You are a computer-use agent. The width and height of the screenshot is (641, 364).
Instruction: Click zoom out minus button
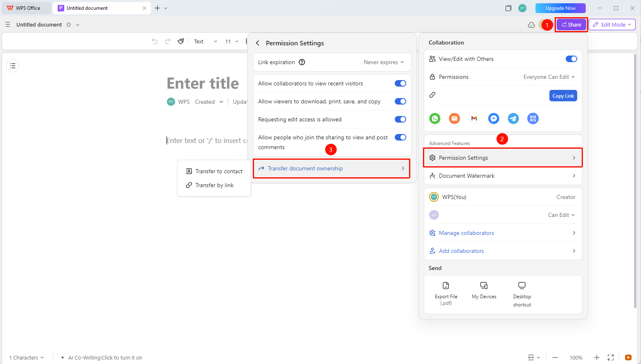(555, 357)
